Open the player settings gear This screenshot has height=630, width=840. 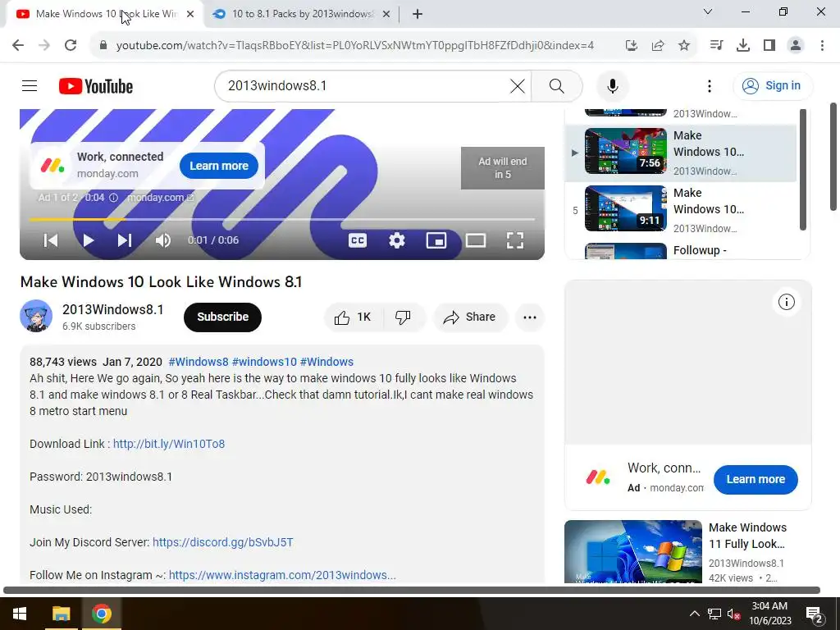tap(396, 240)
